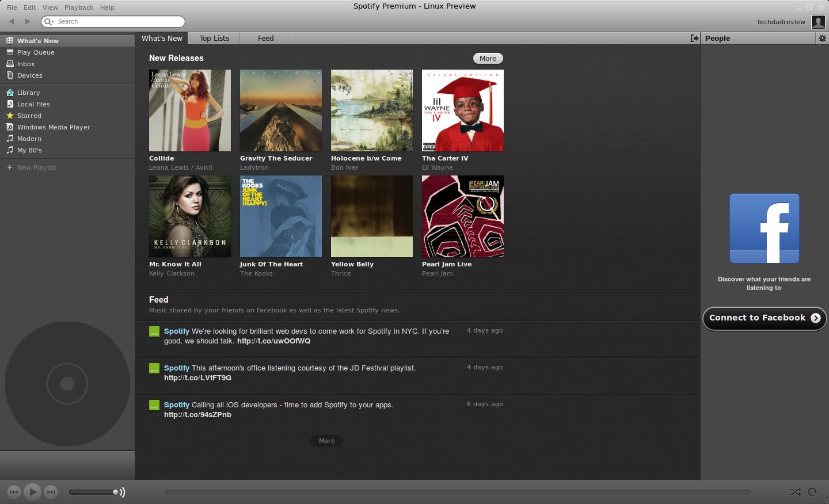This screenshot has width=829, height=504.
Task: Open Gravity The Seducer album cover
Action: click(x=281, y=110)
